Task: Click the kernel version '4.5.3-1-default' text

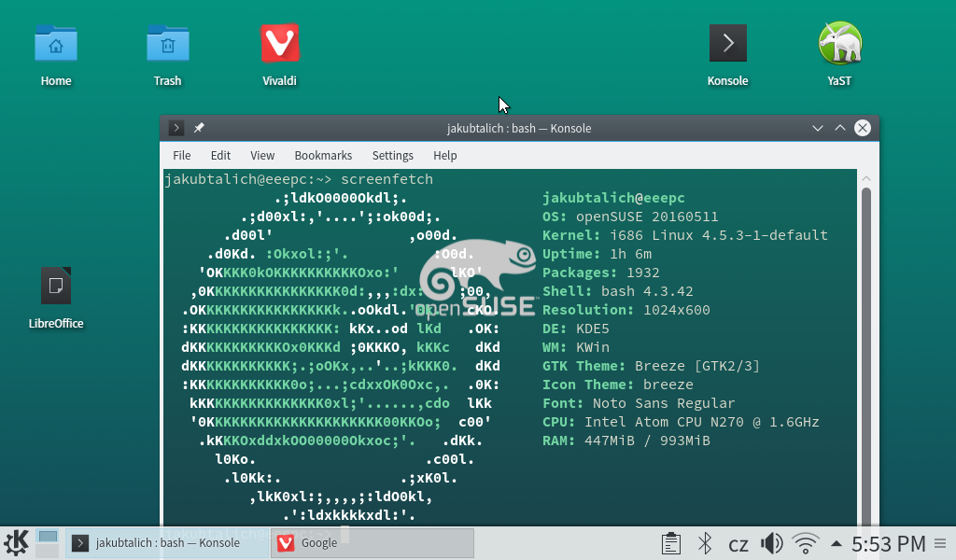Action: pyautogui.click(x=765, y=235)
